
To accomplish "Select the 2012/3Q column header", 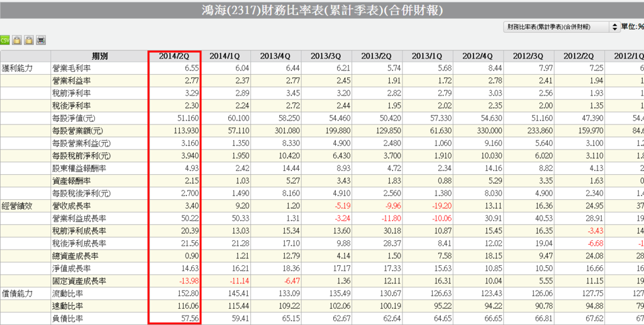I will pos(528,56).
